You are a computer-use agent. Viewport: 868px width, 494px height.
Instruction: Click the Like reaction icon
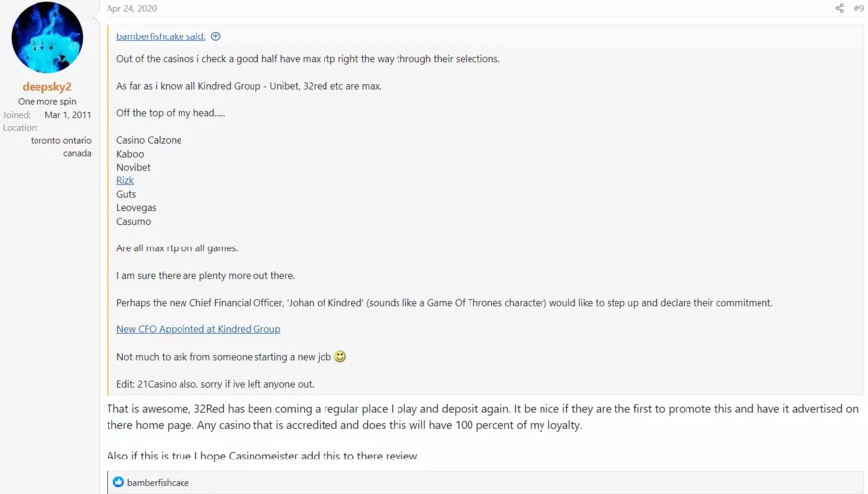(118, 482)
